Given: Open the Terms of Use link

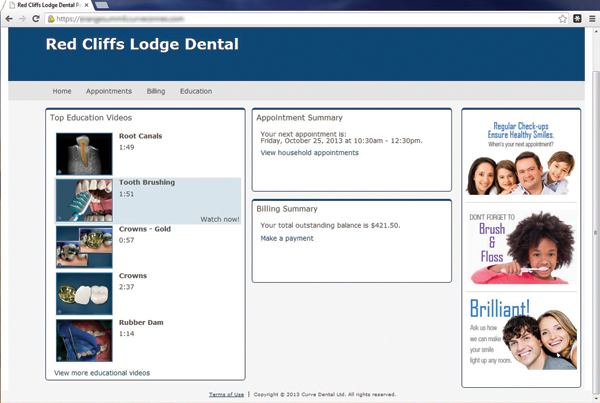Looking at the screenshot, I should 226,395.
